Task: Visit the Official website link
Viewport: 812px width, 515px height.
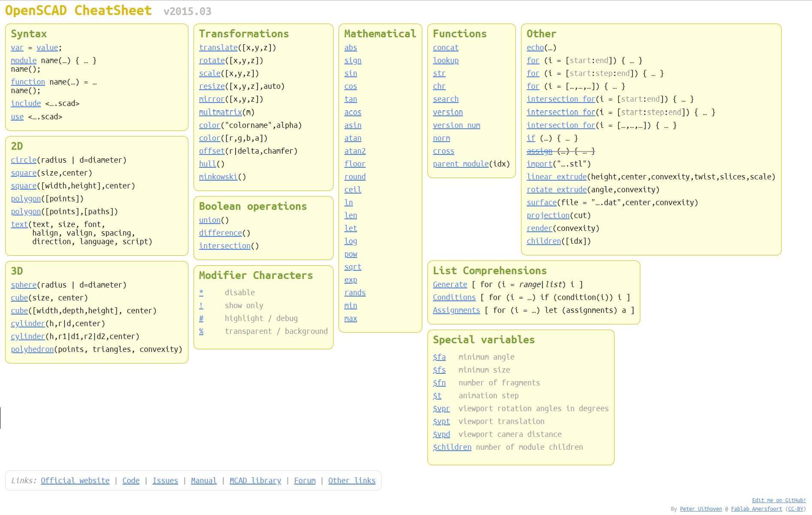Action: (75, 481)
